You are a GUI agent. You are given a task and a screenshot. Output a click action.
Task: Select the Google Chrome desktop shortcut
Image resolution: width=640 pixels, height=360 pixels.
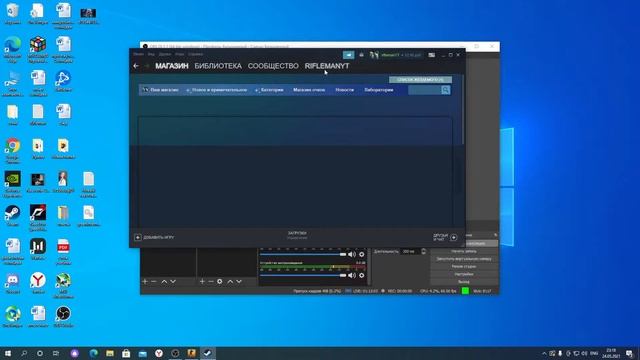point(13,151)
